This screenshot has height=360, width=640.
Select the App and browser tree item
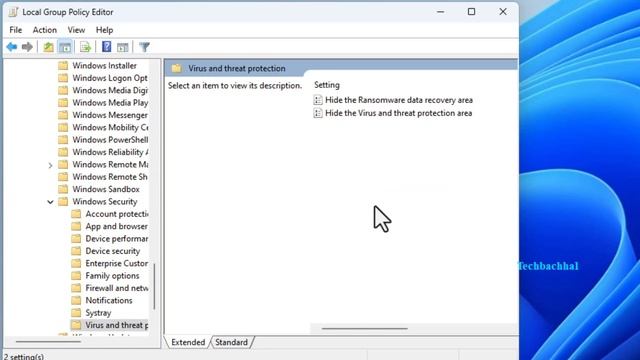116,226
